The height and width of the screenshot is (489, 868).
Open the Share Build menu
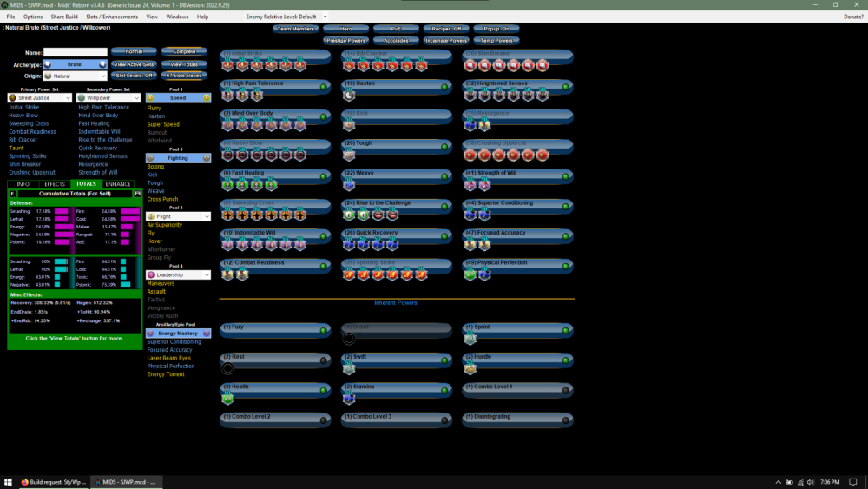point(62,17)
